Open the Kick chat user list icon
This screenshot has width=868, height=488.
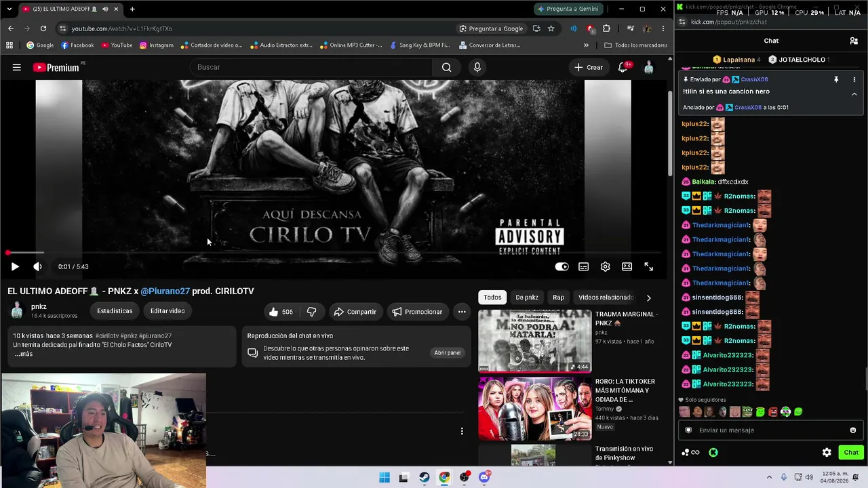click(x=854, y=41)
